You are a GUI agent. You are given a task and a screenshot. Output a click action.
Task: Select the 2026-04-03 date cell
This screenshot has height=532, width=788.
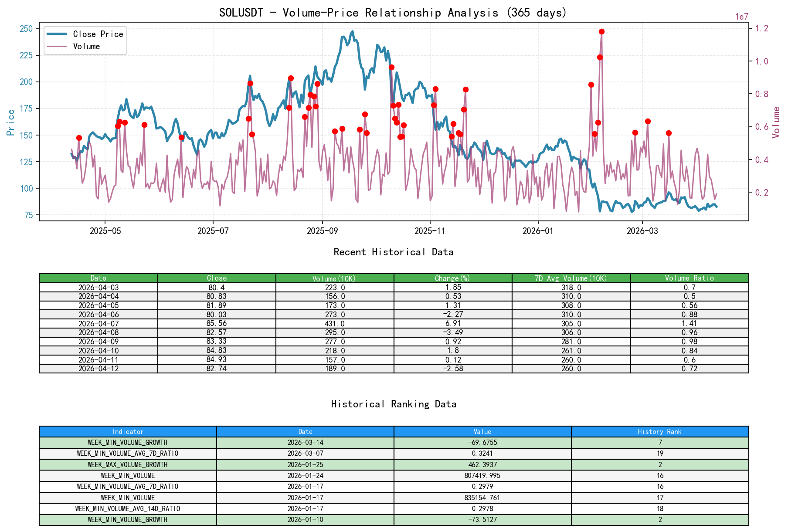pyautogui.click(x=98, y=288)
